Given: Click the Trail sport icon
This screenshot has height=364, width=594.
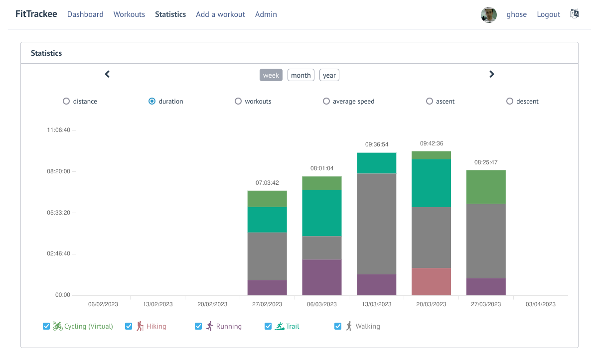Looking at the screenshot, I should click(x=280, y=327).
